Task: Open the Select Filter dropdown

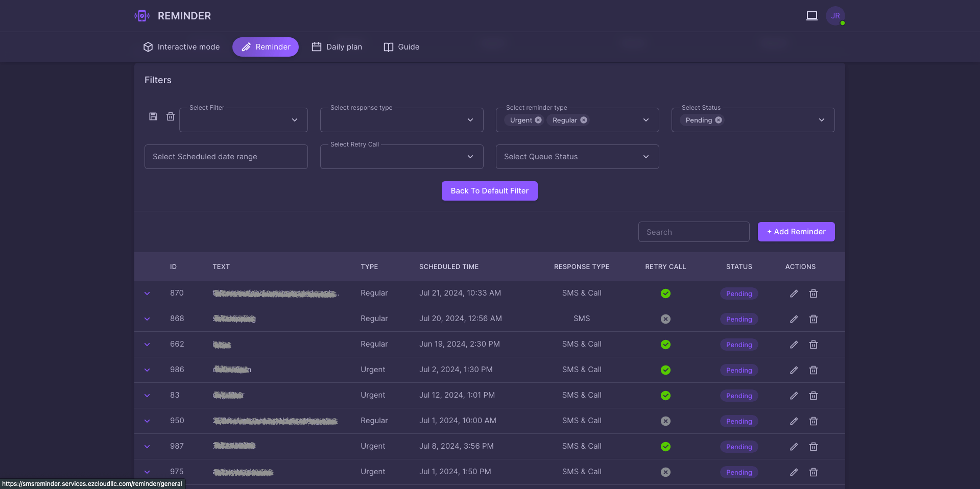Action: point(244,120)
